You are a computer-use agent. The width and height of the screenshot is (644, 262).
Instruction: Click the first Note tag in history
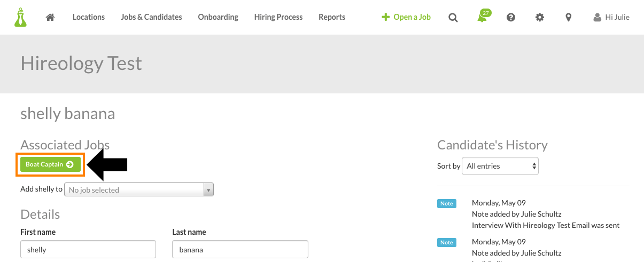click(446, 203)
